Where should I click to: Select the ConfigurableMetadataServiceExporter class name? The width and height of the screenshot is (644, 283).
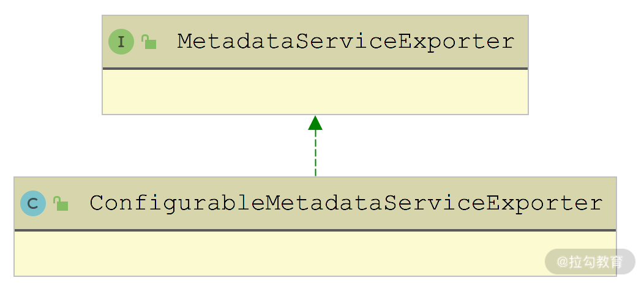click(346, 203)
